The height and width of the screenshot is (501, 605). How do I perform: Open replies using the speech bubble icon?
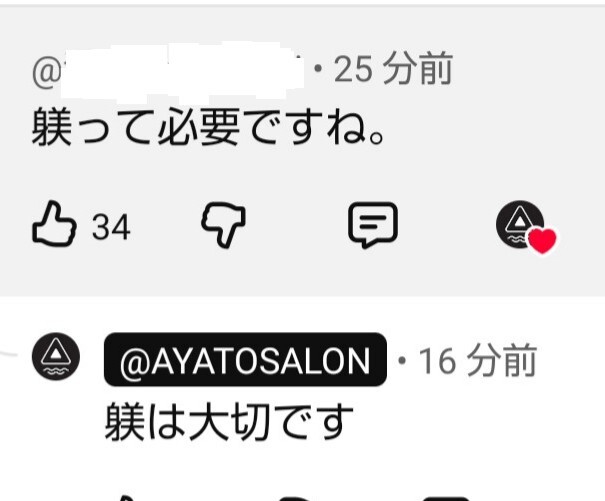[x=373, y=225]
